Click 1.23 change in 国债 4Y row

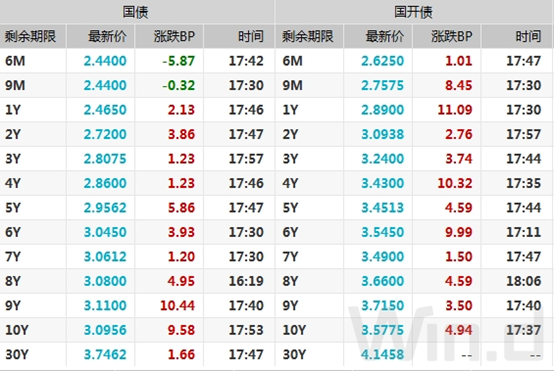[181, 183]
